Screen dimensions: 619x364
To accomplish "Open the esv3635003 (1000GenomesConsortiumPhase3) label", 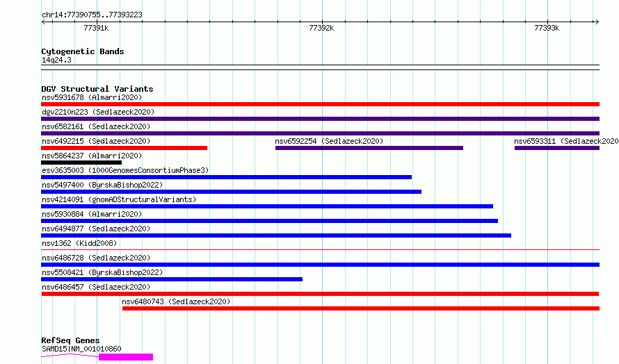I will click(125, 170).
